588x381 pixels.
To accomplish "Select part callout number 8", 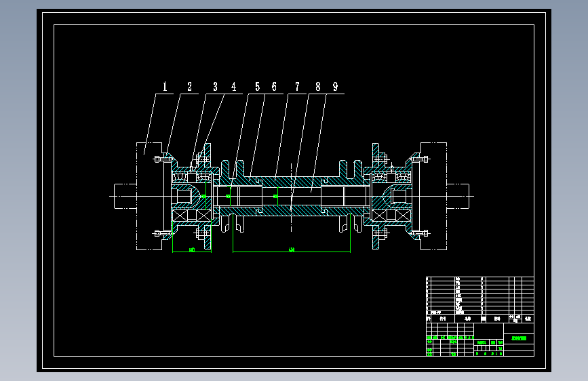I will click(x=318, y=87).
